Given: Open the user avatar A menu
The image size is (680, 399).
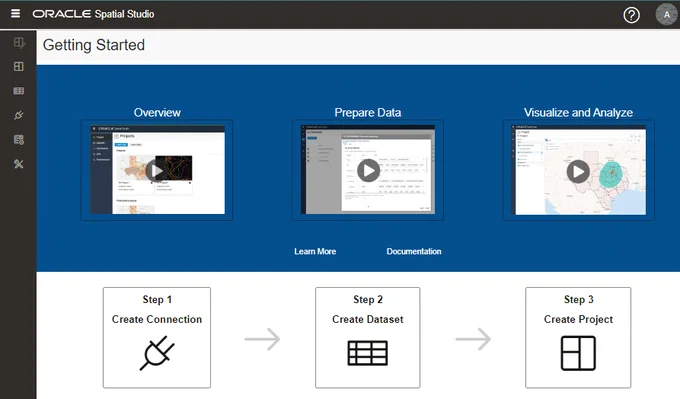Looking at the screenshot, I should pyautogui.click(x=667, y=15).
